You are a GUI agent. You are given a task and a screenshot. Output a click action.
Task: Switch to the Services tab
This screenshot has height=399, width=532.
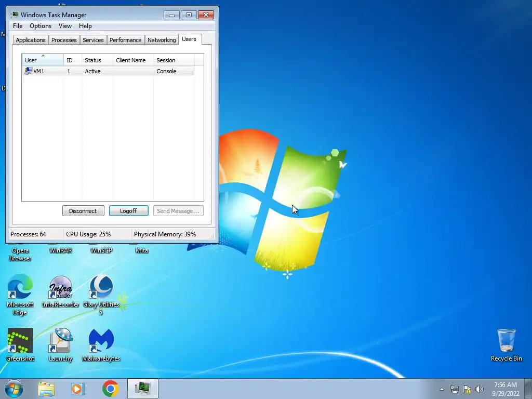pyautogui.click(x=93, y=39)
